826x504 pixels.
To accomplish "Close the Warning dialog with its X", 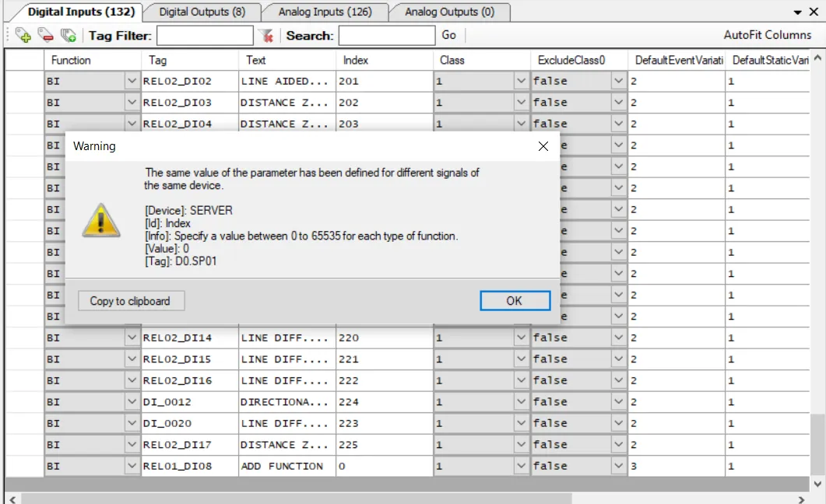I will (543, 146).
